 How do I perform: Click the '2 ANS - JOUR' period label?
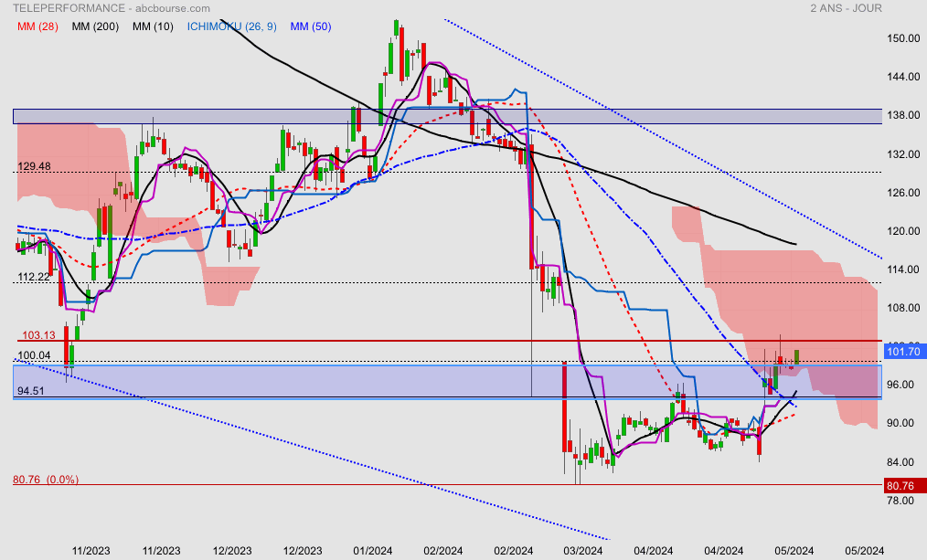point(846,8)
